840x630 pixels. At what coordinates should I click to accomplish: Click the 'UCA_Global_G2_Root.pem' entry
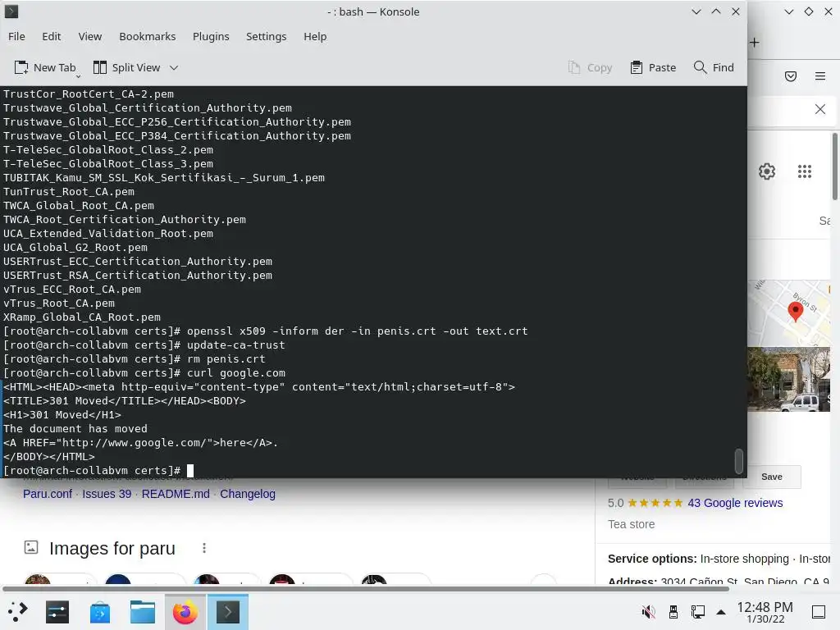click(x=75, y=248)
